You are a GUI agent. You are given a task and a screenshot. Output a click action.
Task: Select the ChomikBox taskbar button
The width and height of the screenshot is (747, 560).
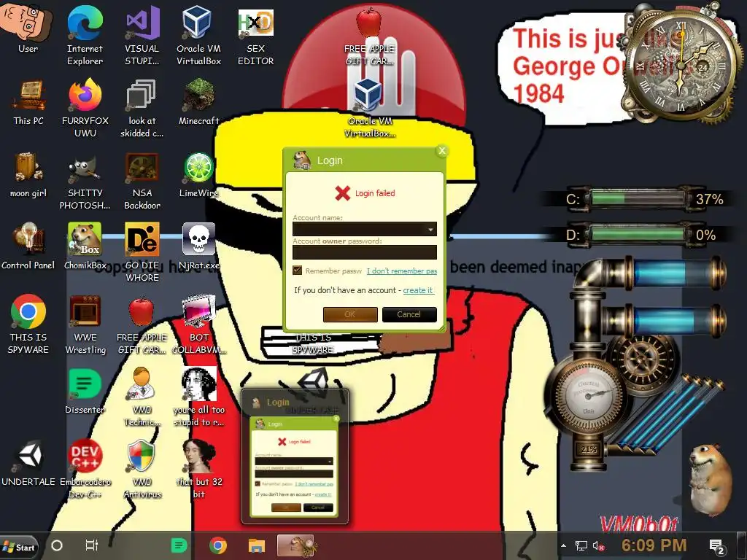296,545
